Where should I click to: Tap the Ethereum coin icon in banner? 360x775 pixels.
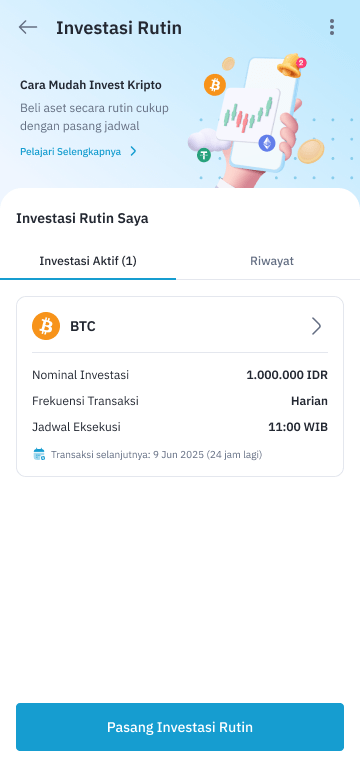(267, 143)
